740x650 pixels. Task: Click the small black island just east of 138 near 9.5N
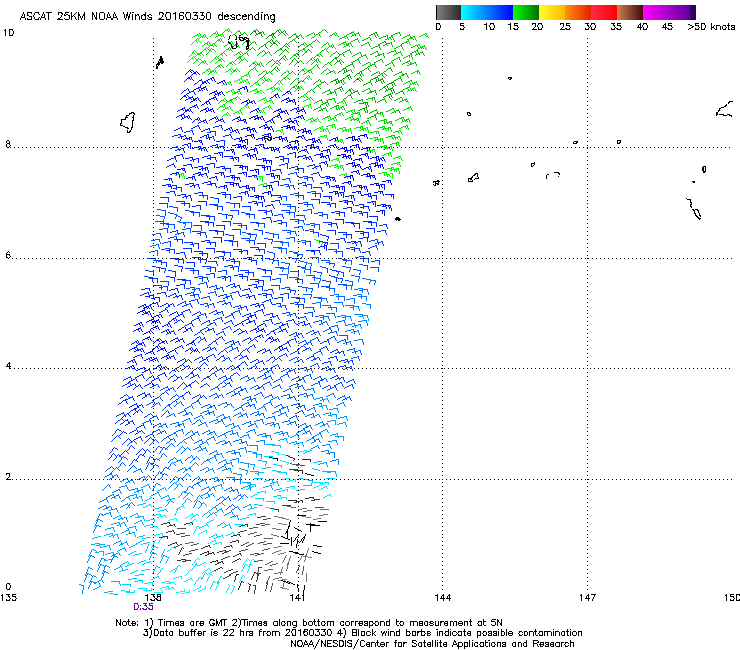coord(160,62)
